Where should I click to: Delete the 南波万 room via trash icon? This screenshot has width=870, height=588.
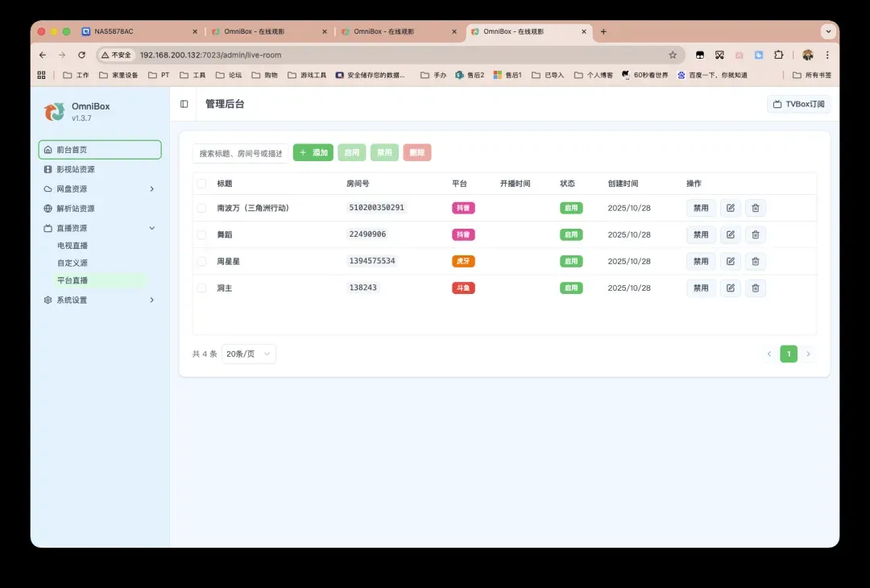coord(755,208)
